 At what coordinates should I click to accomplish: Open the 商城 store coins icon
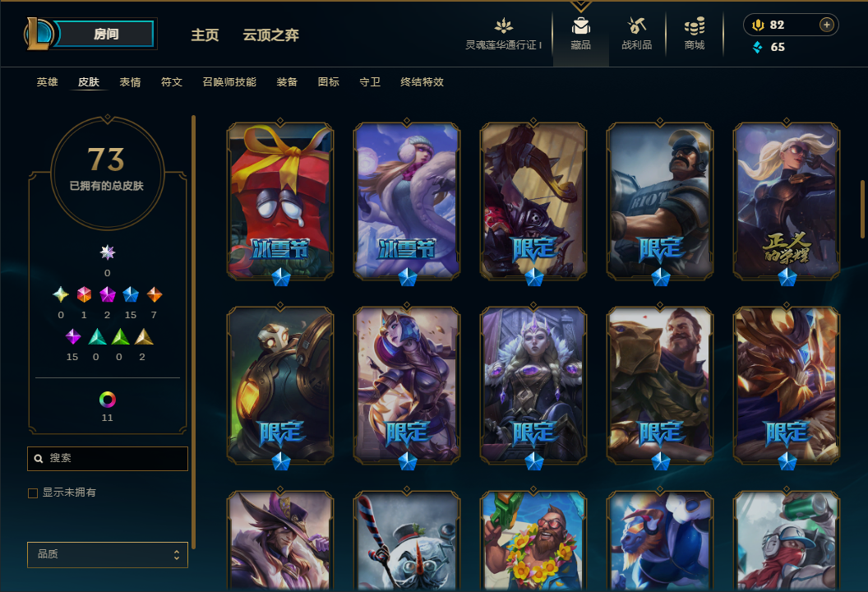[695, 26]
